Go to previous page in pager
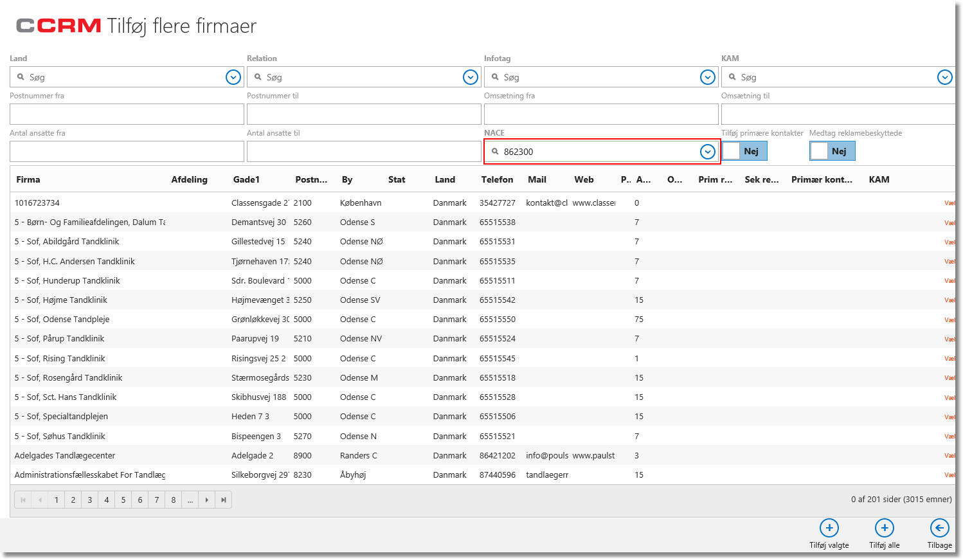This screenshot has height=560, width=963. [x=40, y=500]
